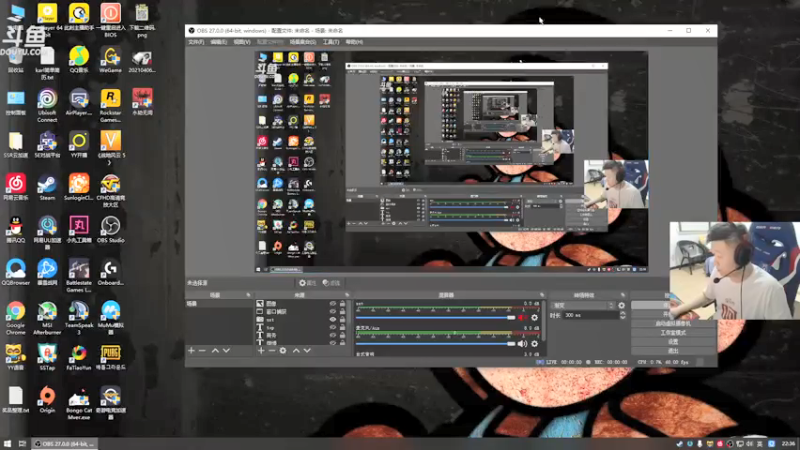The height and width of the screenshot is (450, 800).
Task: Open WeGame desktop shortcut
Action: tap(110, 59)
